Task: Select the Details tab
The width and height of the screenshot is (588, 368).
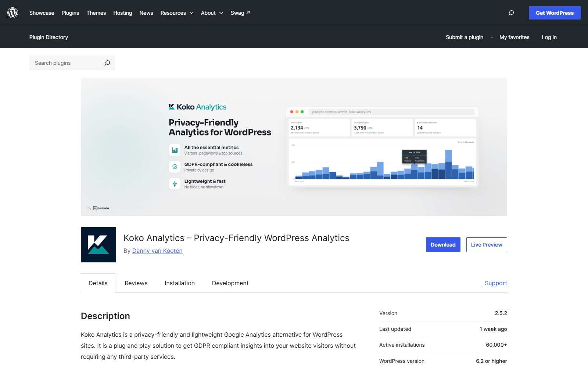Action: pyautogui.click(x=98, y=283)
